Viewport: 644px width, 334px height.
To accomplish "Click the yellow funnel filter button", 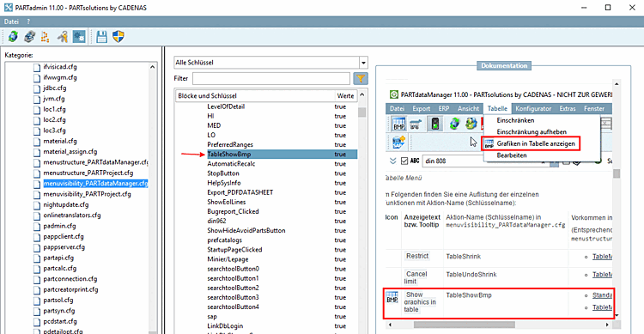I will (x=360, y=78).
